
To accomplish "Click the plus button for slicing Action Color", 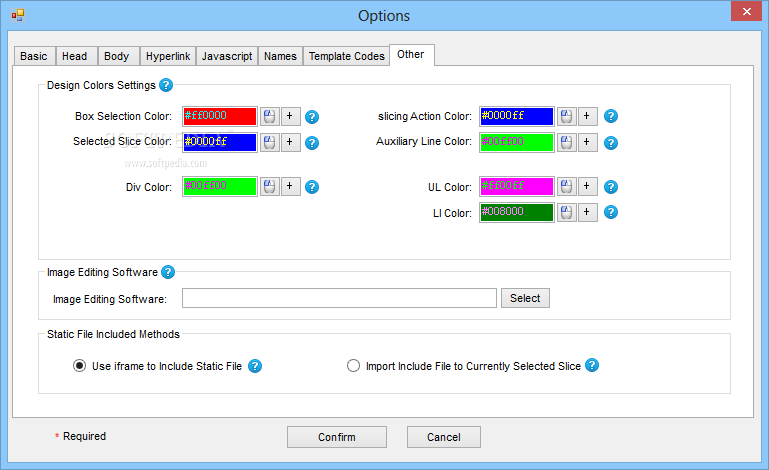I will pyautogui.click(x=588, y=116).
